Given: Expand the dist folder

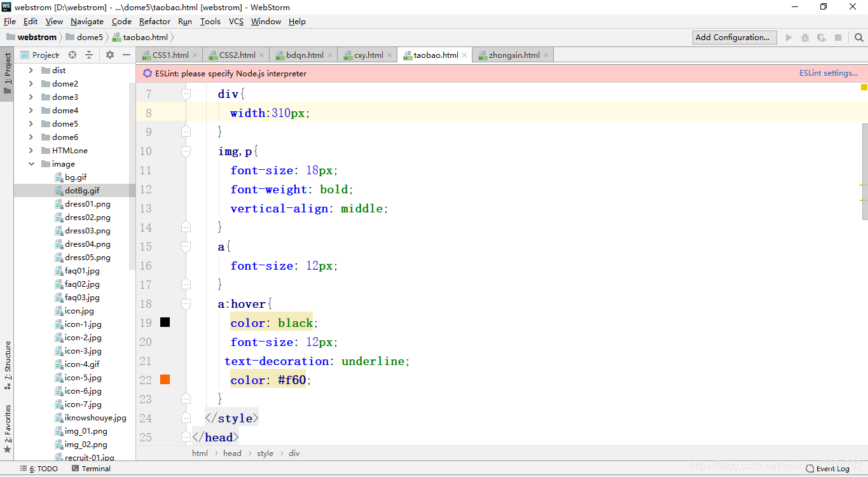Looking at the screenshot, I should pyautogui.click(x=31, y=71).
